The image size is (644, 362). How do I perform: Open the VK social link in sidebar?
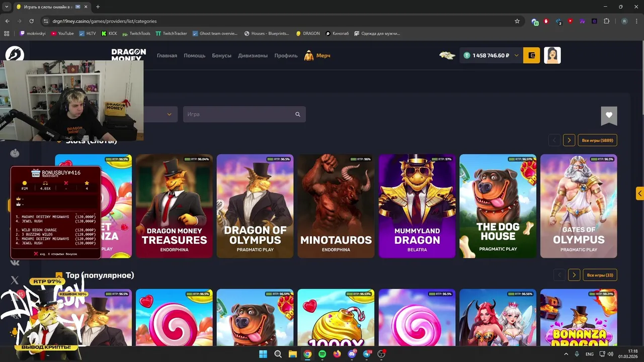(15, 262)
